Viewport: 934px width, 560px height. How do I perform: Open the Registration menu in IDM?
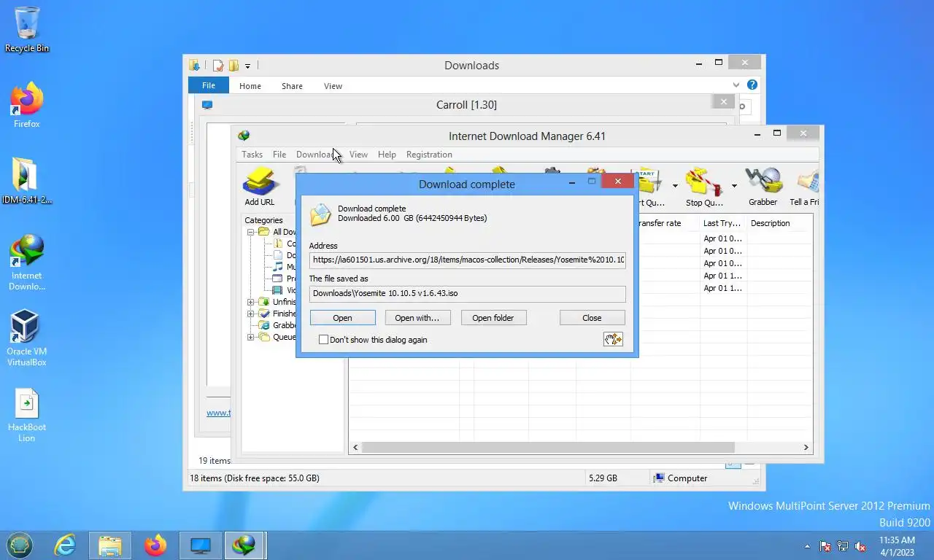click(429, 155)
